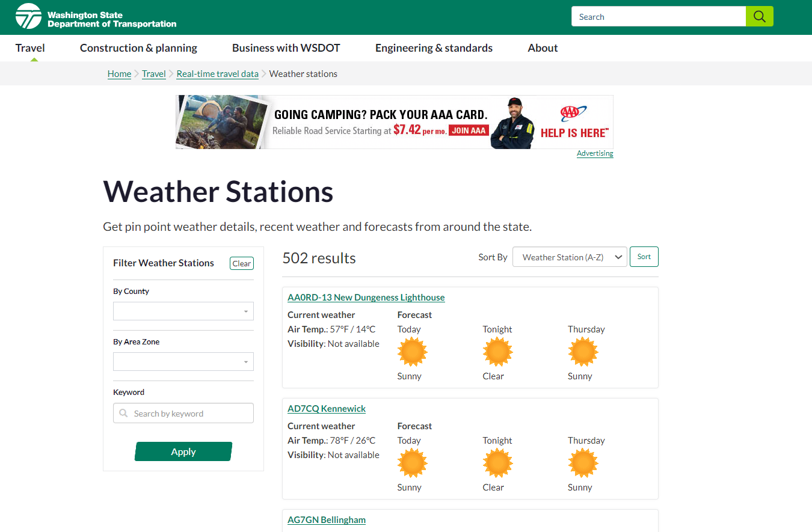Screen dimensions: 812x532
Task: Click the green search magnifier button
Action: 759,16
